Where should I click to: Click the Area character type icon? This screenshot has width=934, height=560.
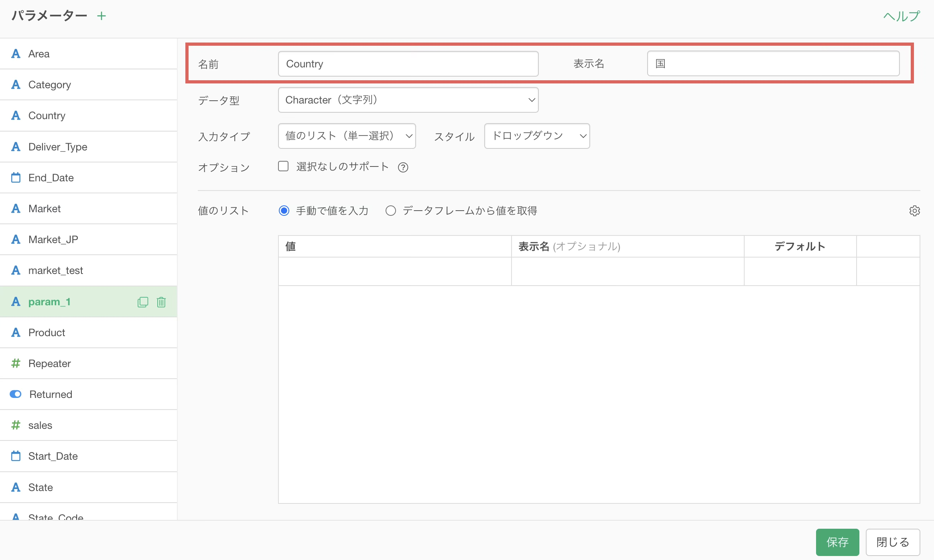[x=16, y=54]
